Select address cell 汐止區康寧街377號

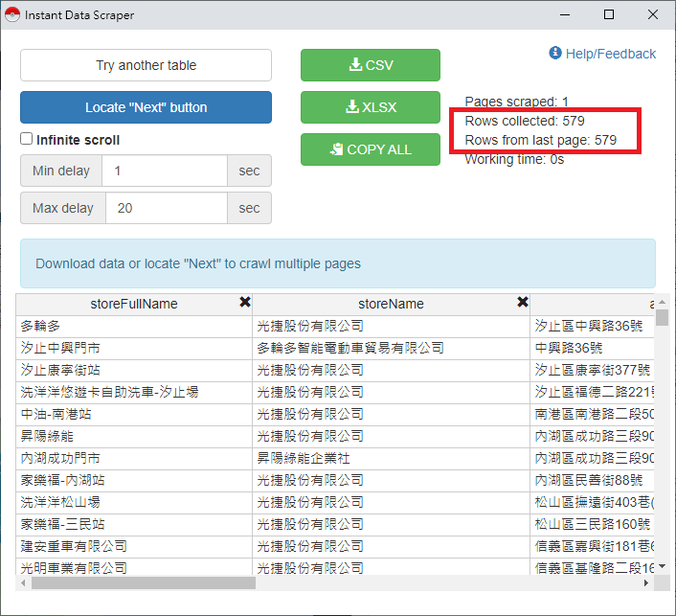pyautogui.click(x=593, y=371)
